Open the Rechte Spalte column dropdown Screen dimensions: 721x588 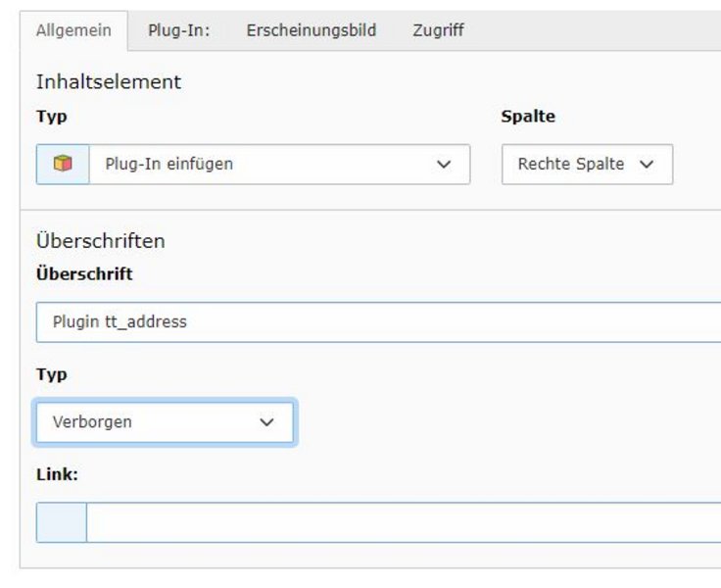pyautogui.click(x=586, y=165)
